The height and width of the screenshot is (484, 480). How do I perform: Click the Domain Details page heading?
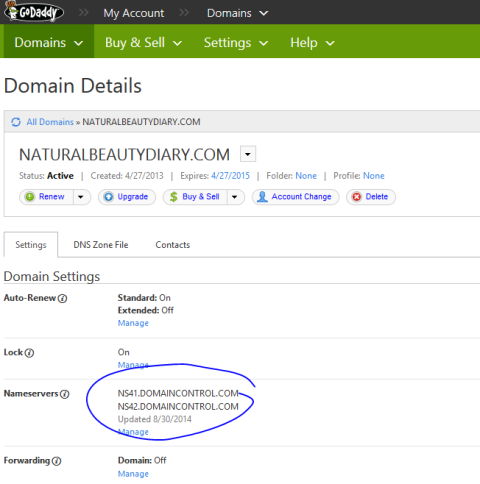pyautogui.click(x=73, y=86)
